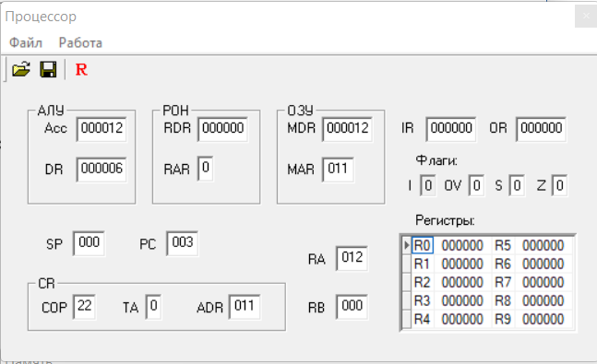Viewport: 597px width, 364px height.
Task: Click the R3 value cell
Action: tap(462, 300)
